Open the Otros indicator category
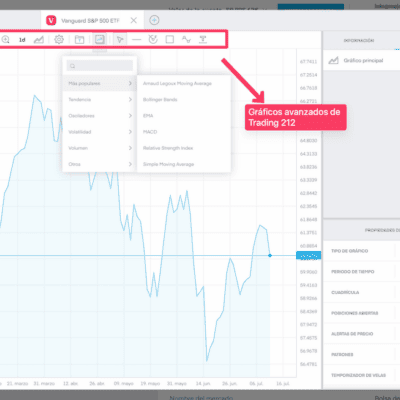Viewport: 400px width, 400px height. [100, 164]
